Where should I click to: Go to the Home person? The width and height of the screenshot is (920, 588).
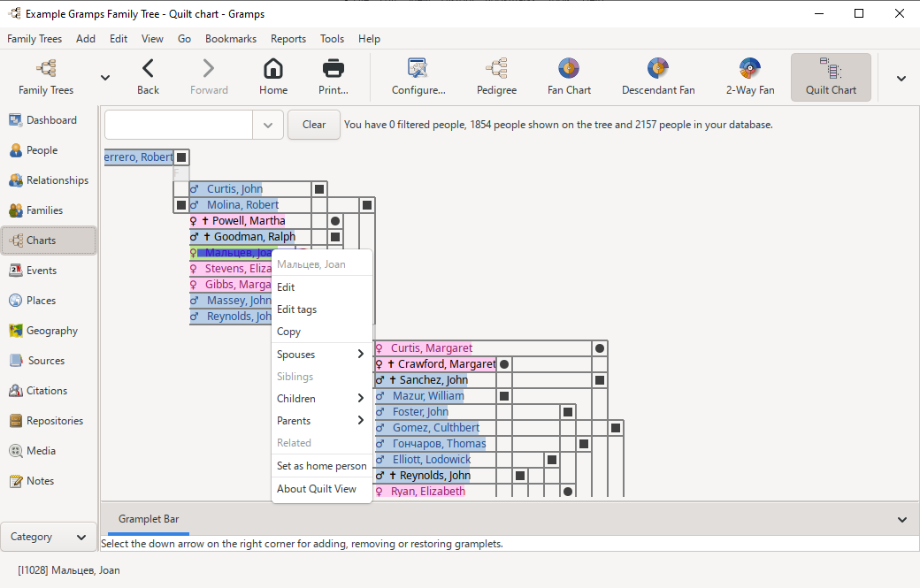point(273,78)
